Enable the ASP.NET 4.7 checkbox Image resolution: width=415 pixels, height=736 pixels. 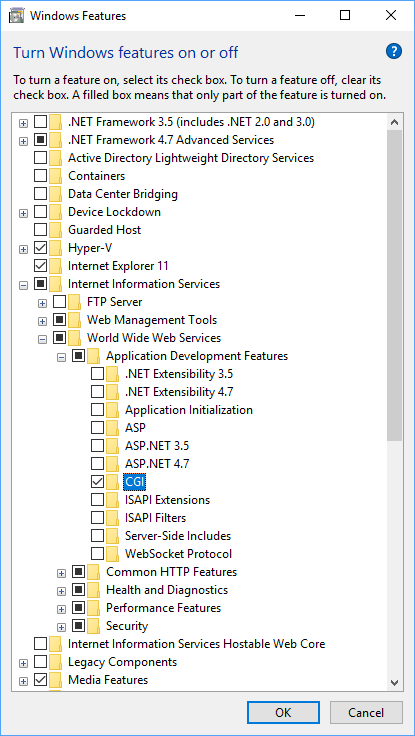point(97,464)
